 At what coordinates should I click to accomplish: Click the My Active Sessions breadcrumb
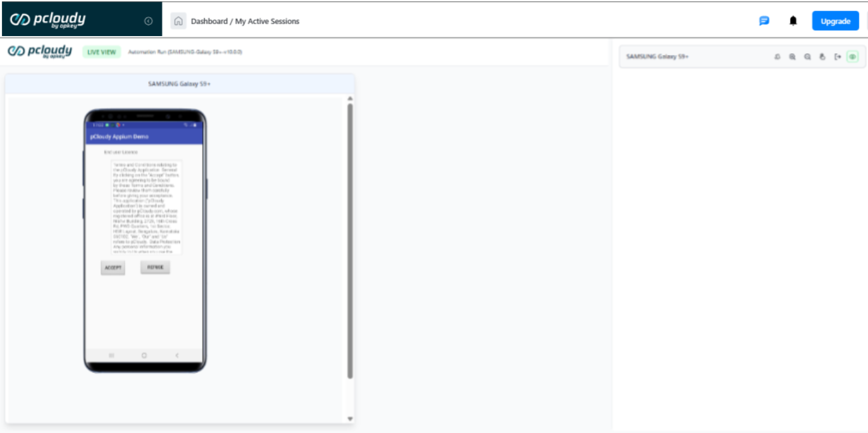click(267, 21)
